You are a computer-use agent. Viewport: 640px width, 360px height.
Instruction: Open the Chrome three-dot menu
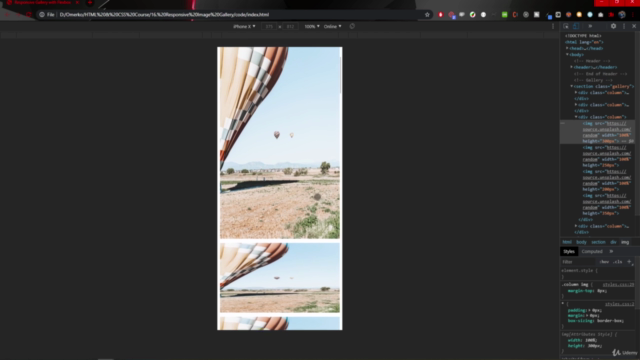pos(633,15)
